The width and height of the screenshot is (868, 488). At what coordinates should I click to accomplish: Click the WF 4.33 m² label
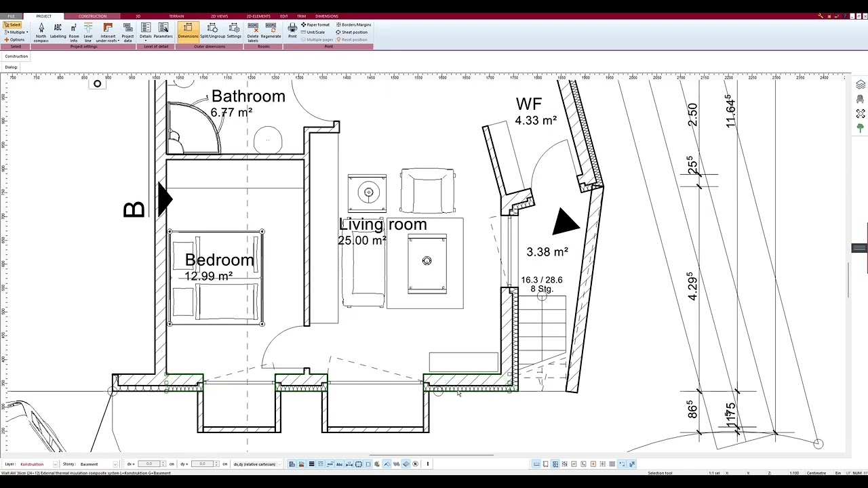click(x=535, y=112)
